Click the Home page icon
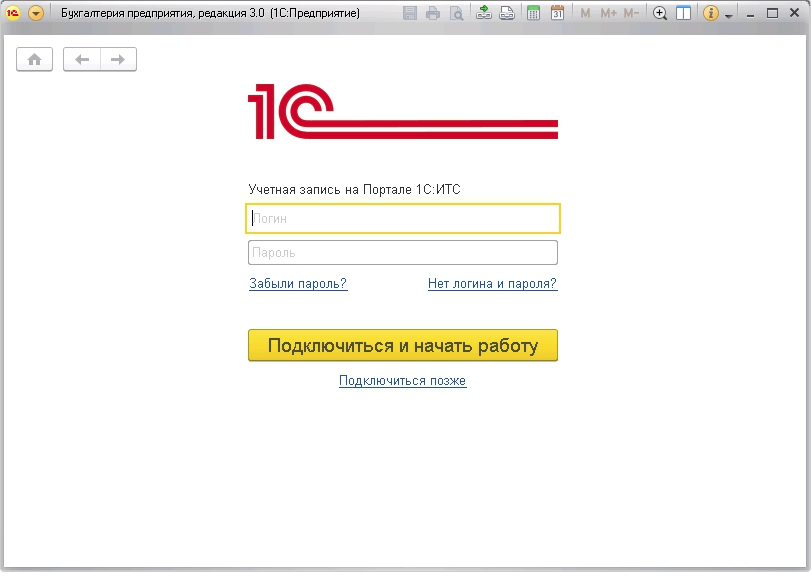812x577 pixels. point(34,59)
